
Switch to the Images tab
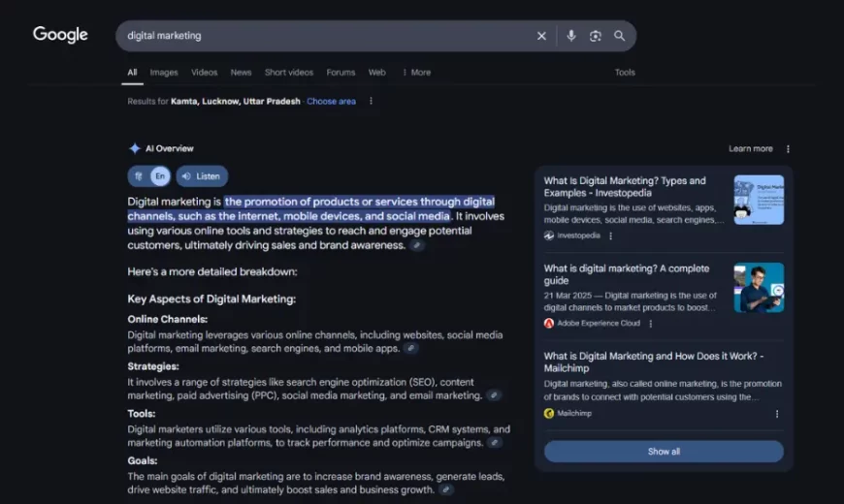(164, 72)
